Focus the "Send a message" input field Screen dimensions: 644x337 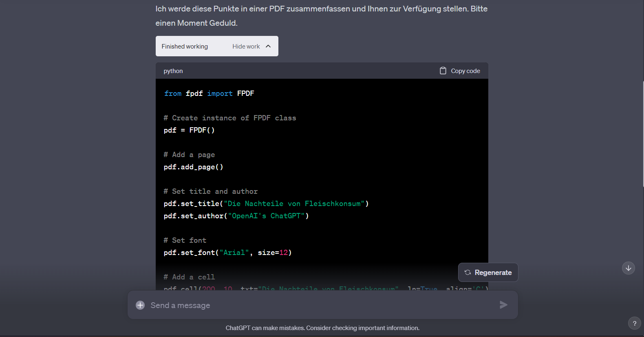tap(318, 305)
